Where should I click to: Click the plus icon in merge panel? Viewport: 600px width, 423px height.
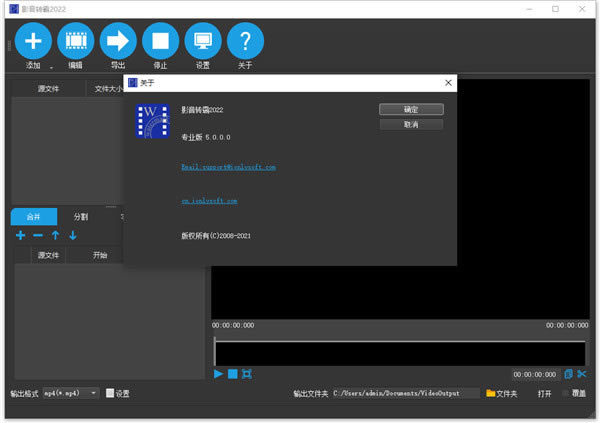pyautogui.click(x=21, y=235)
